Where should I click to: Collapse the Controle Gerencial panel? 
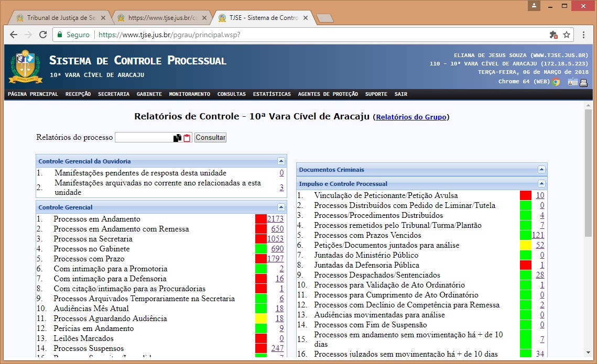tap(281, 207)
